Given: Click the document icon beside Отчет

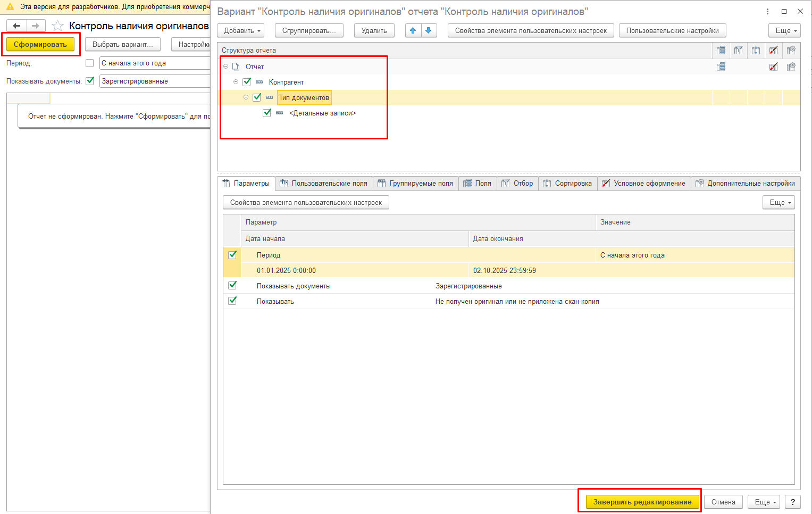Looking at the screenshot, I should pyautogui.click(x=236, y=67).
